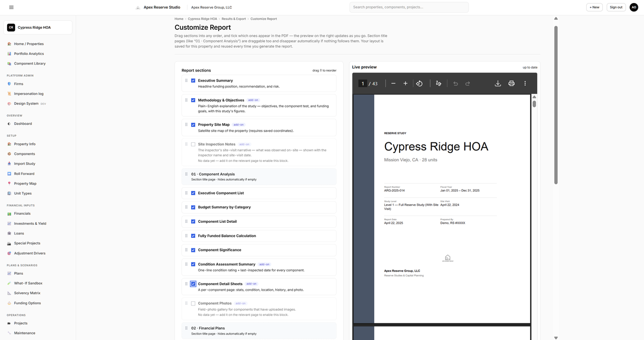Image resolution: width=644 pixels, height=340 pixels.
Task: Rotate the PDF preview page
Action: (419, 83)
